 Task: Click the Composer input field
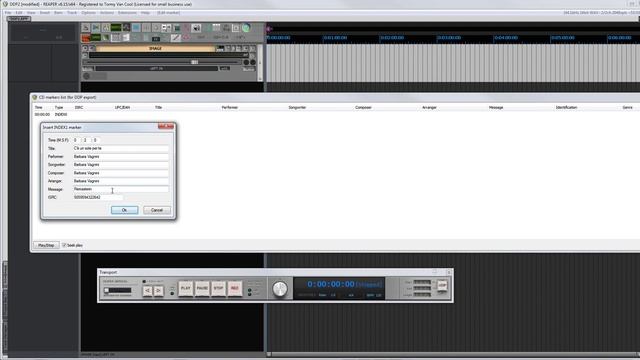tap(120, 173)
